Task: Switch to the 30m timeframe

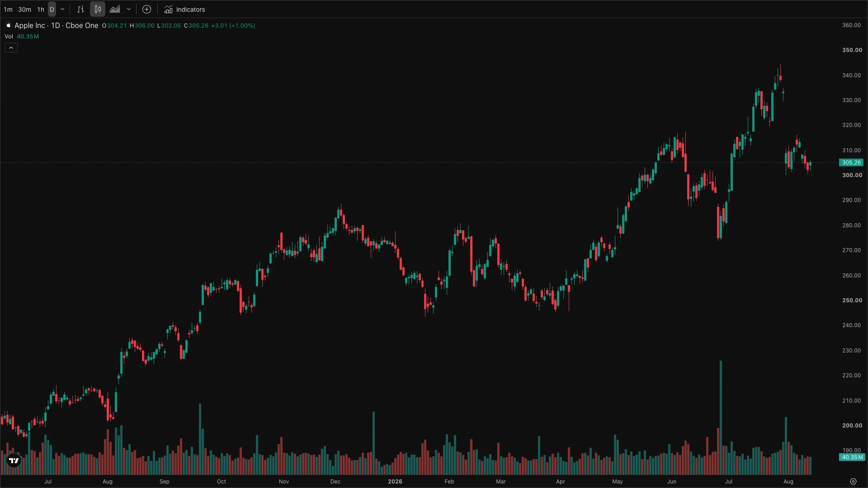Action: [24, 9]
